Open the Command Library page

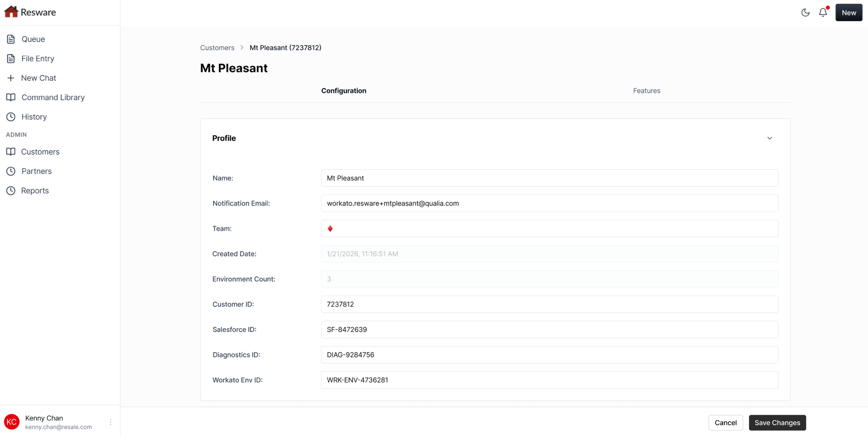pyautogui.click(x=53, y=97)
